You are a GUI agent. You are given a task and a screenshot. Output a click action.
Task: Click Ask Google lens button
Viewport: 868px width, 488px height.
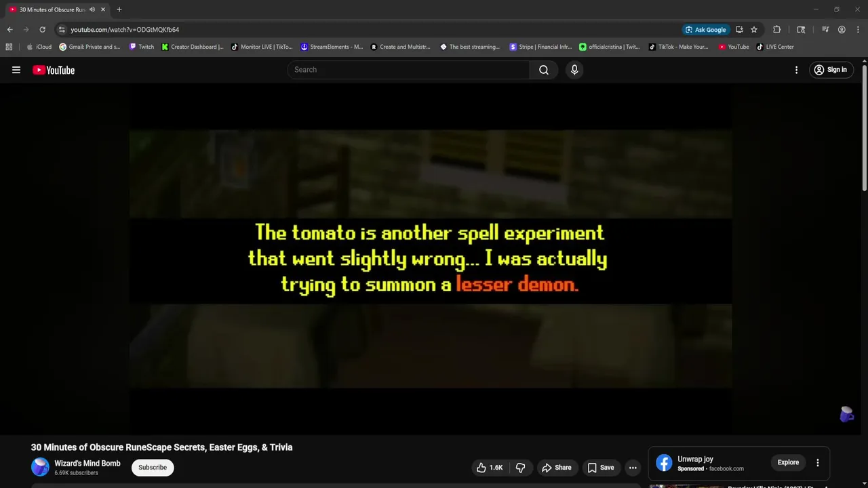[705, 30]
